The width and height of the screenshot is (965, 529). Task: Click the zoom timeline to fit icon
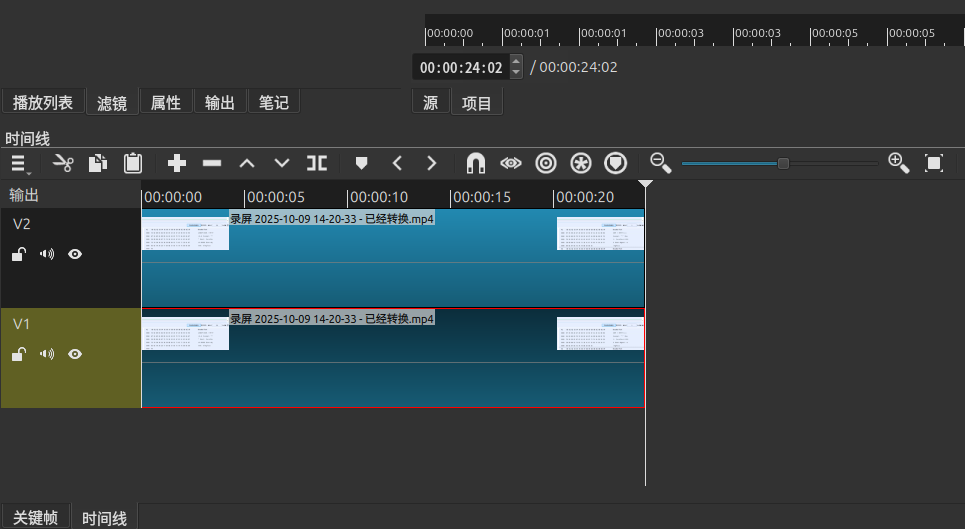(934, 163)
